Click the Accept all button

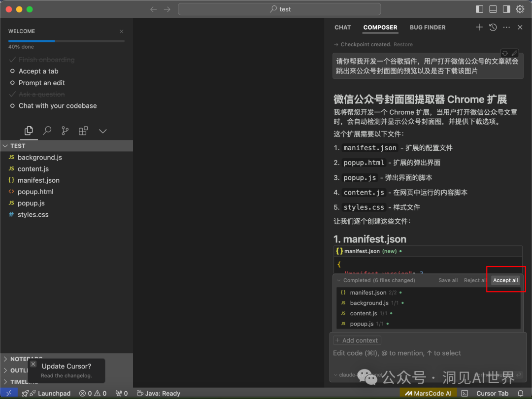[x=505, y=280]
